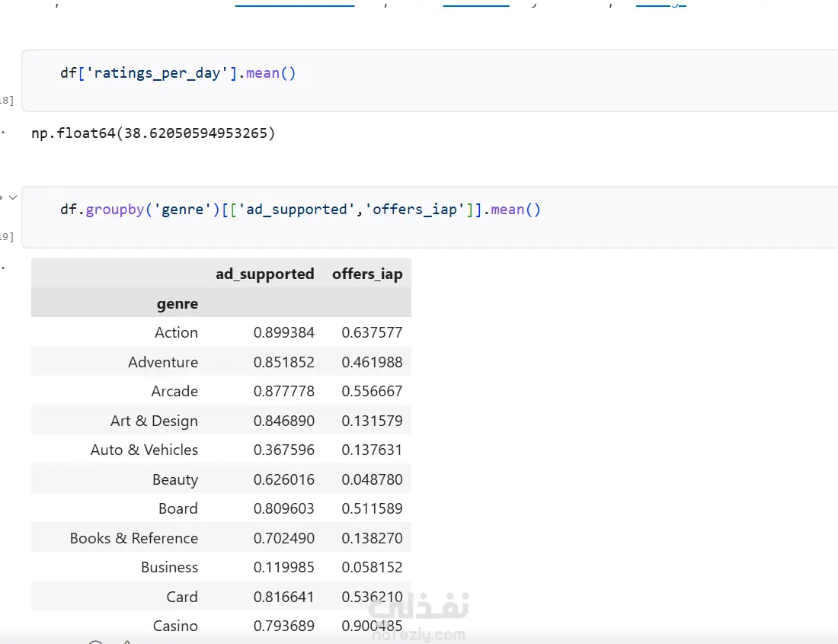This screenshot has height=644, width=838.
Task: Click the value 0.511589 for Board
Action: point(372,508)
